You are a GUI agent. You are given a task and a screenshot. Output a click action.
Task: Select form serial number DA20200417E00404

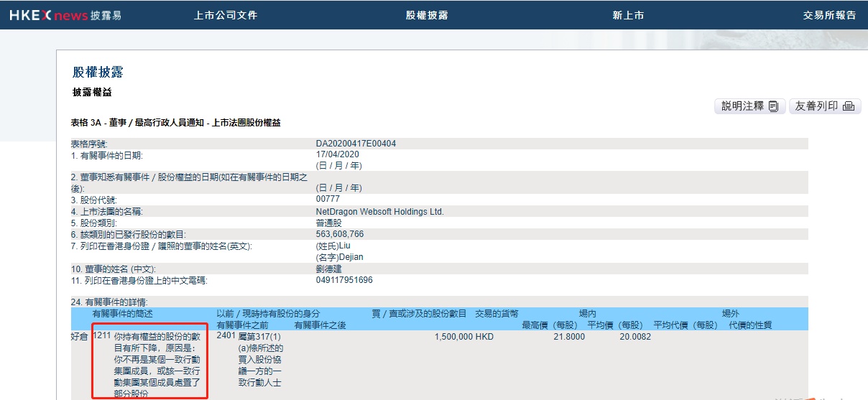[x=356, y=144]
